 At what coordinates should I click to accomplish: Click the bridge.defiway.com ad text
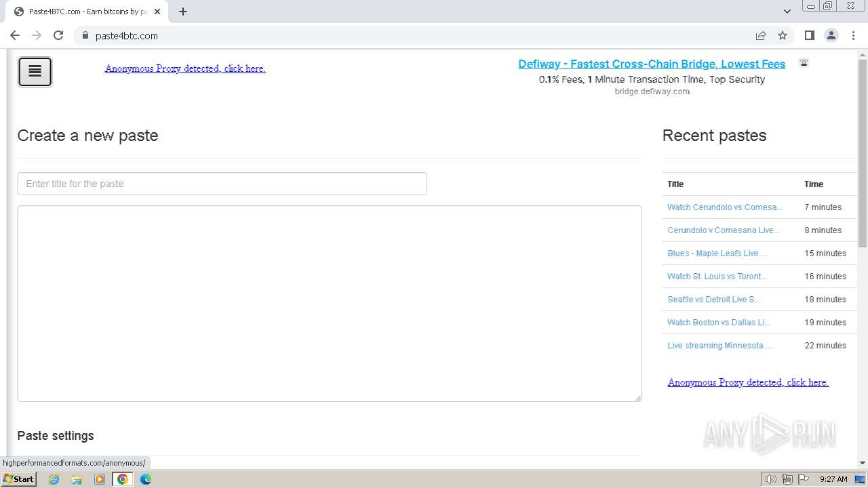[652, 91]
